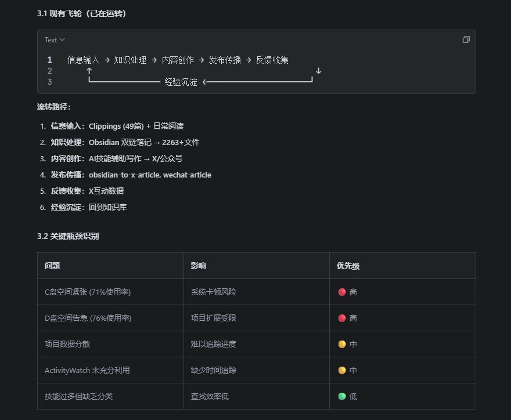Click the 中 priority in ActivityWatch row
Screen dimensions: 511x420
coord(348,370)
